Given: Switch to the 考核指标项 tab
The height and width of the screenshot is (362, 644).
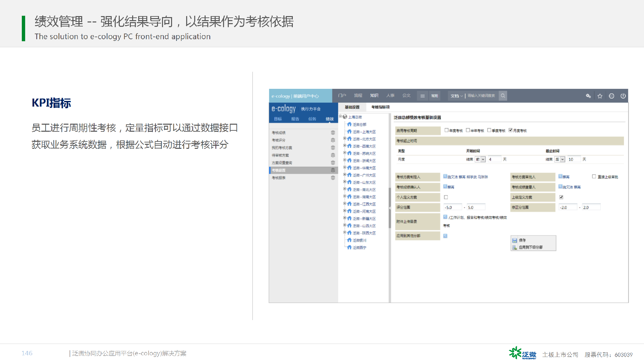Looking at the screenshot, I should (380, 107).
